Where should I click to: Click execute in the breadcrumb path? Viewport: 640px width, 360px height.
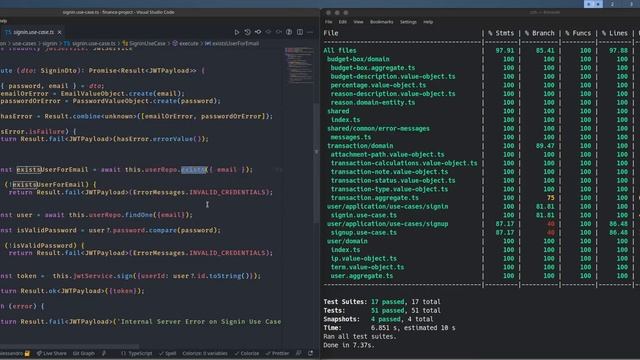pyautogui.click(x=185, y=43)
